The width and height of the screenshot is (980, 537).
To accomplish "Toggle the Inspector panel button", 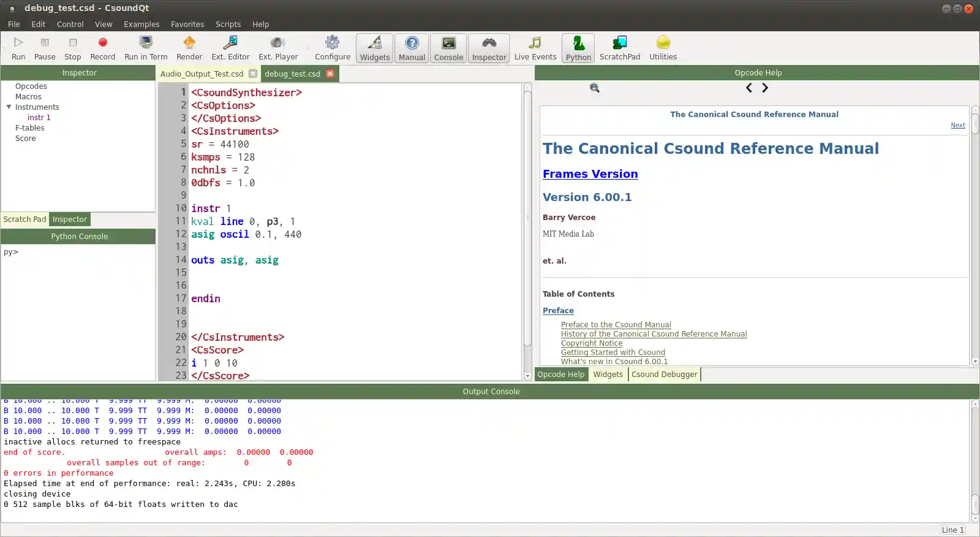I will [489, 48].
